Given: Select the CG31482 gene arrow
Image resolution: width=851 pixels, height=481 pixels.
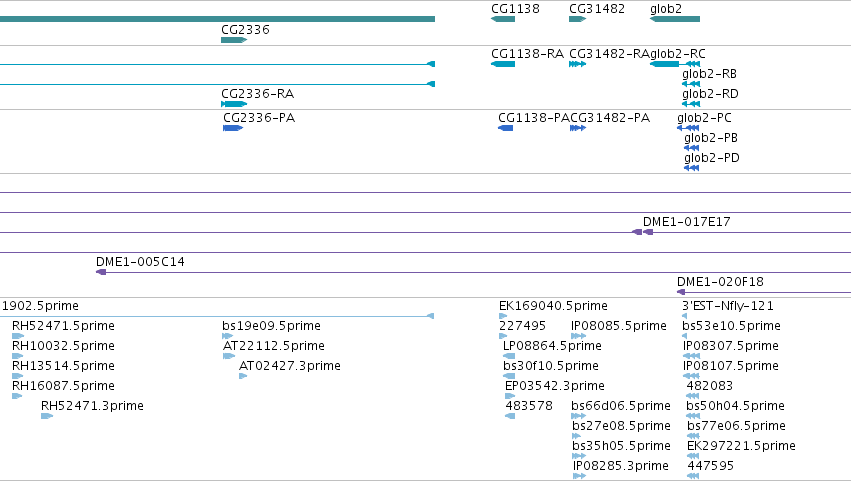Looking at the screenshot, I should [x=577, y=19].
